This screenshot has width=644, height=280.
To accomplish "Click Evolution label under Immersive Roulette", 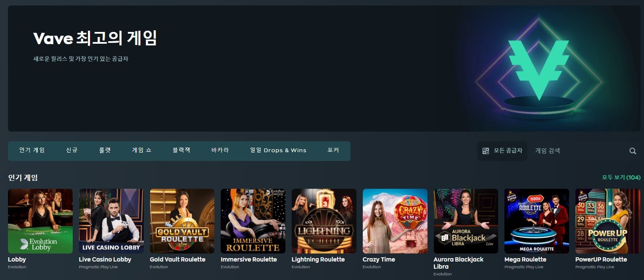I will (230, 267).
